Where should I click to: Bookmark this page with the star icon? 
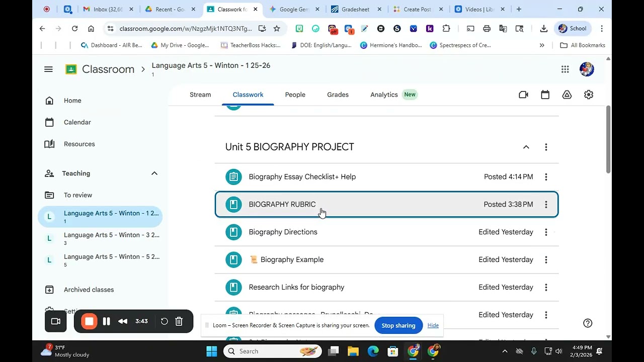tap(276, 29)
